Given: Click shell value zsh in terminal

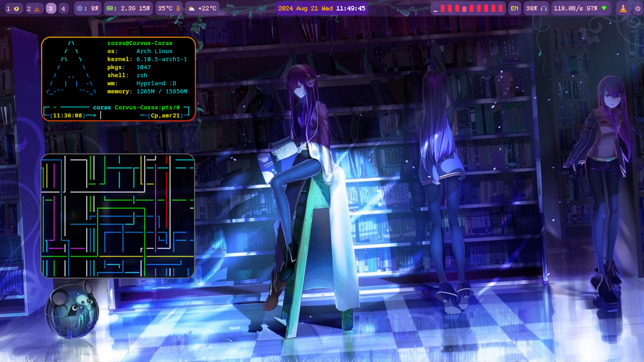Looking at the screenshot, I should 142,75.
